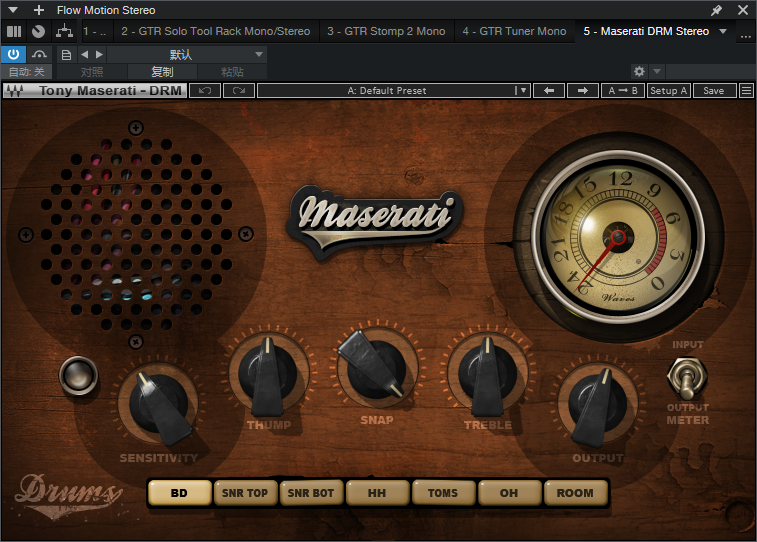
Task: Pin the plugin window
Action: coord(716,10)
